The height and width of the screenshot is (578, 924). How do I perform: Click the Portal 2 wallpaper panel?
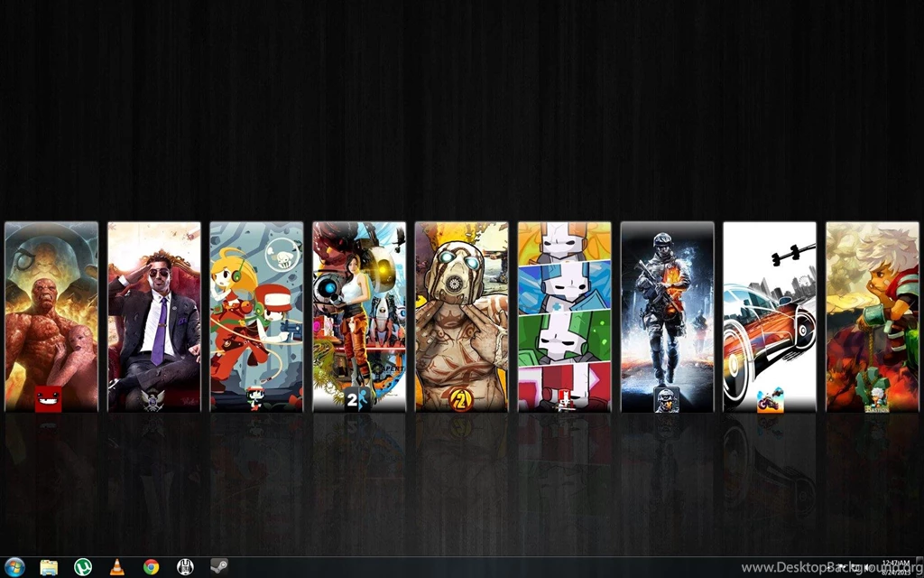(359, 316)
